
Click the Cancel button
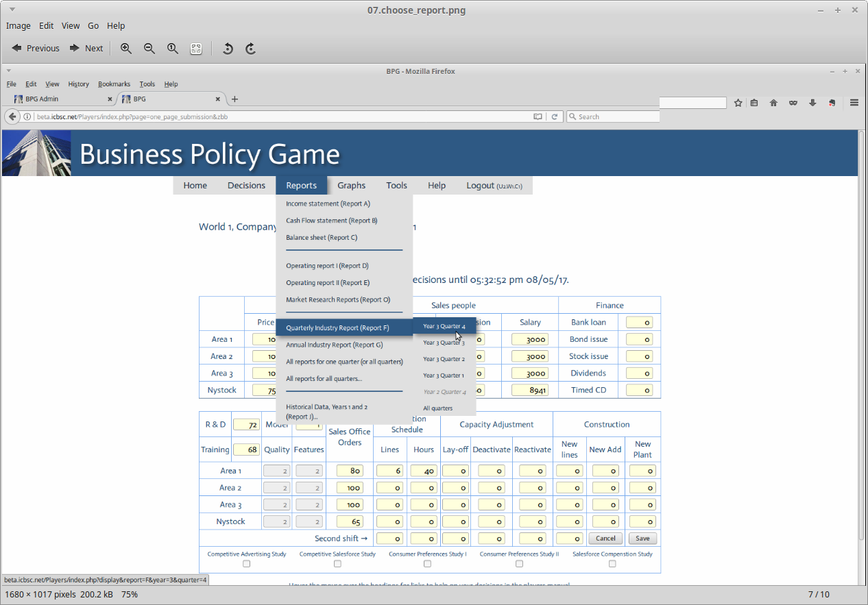tap(605, 539)
